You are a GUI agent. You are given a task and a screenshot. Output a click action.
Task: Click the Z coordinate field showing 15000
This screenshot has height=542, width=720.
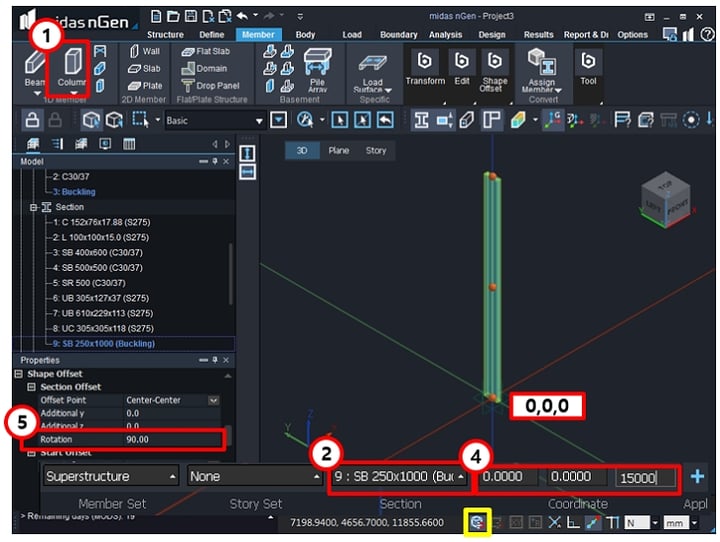tap(645, 478)
